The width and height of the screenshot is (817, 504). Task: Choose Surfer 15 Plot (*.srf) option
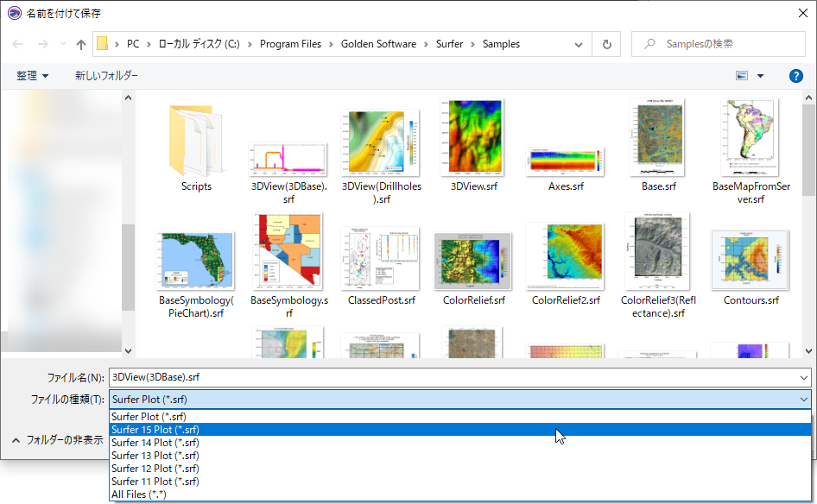(460, 430)
